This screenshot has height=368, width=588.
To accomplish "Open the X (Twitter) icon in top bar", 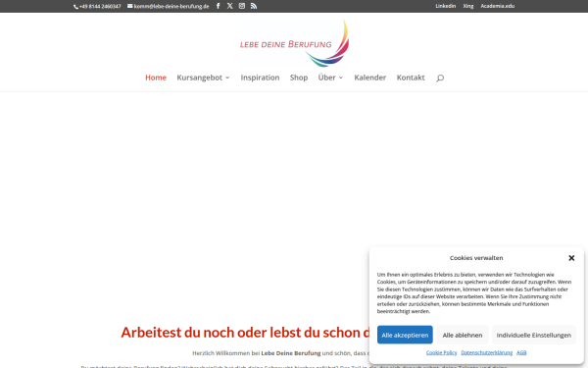I will coord(230,6).
